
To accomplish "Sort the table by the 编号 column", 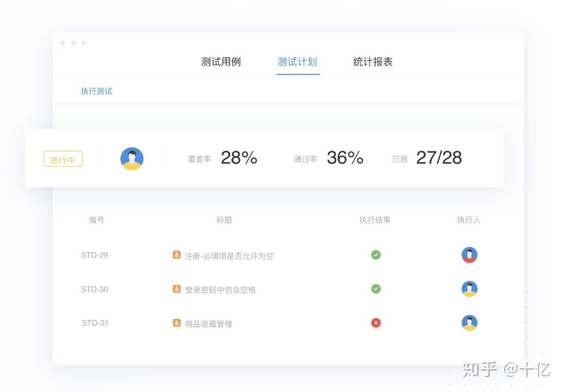I will point(96,220).
